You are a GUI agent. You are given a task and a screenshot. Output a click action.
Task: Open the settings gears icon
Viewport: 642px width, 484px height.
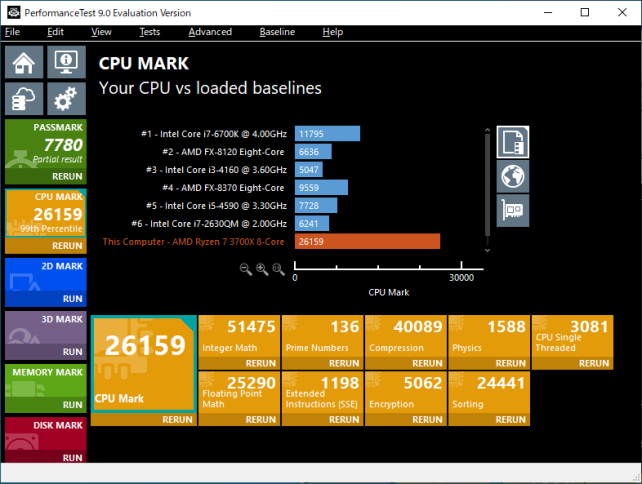[x=66, y=99]
